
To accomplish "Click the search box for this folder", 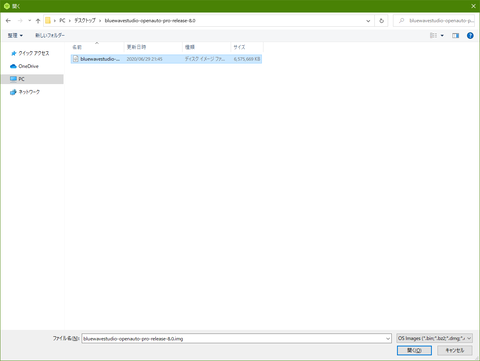I will tap(434, 21).
